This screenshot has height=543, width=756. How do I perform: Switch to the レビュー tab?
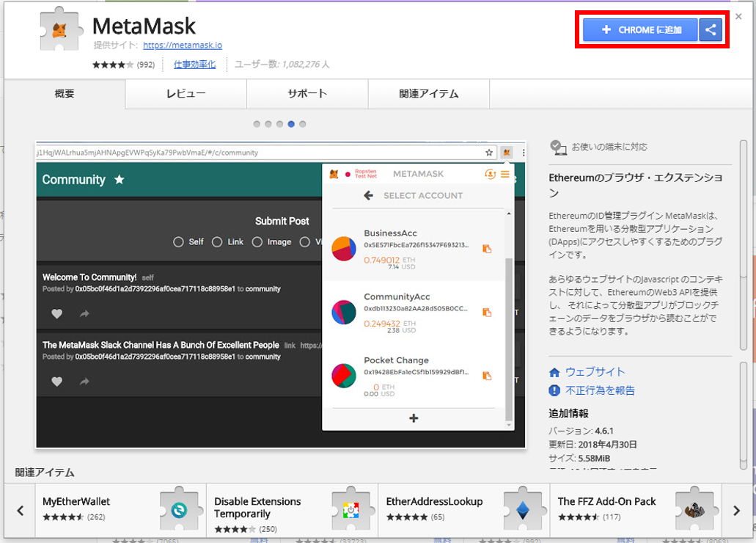186,94
